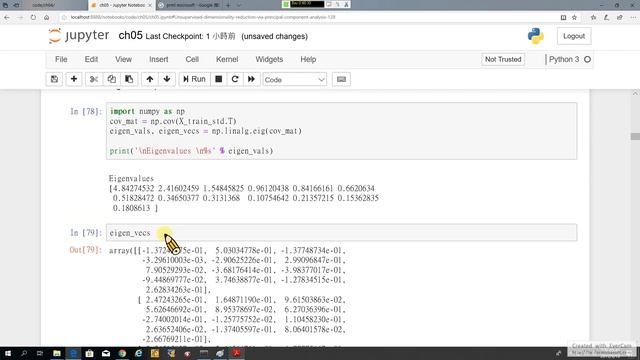Open a new browser tab
Screen dimensions: 640x360
pos(228,5)
